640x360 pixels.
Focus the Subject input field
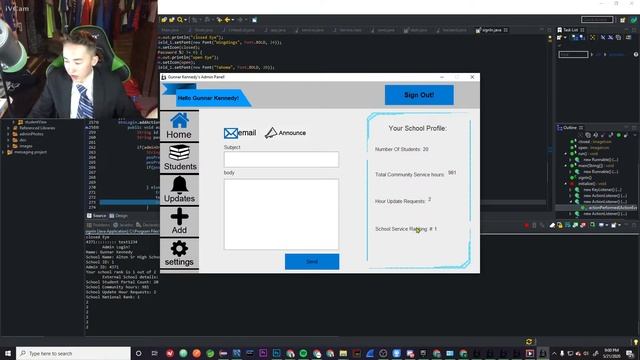(281, 159)
